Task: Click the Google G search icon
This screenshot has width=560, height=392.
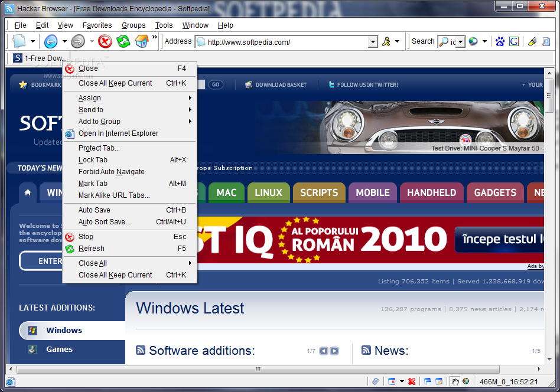Action: pos(514,41)
